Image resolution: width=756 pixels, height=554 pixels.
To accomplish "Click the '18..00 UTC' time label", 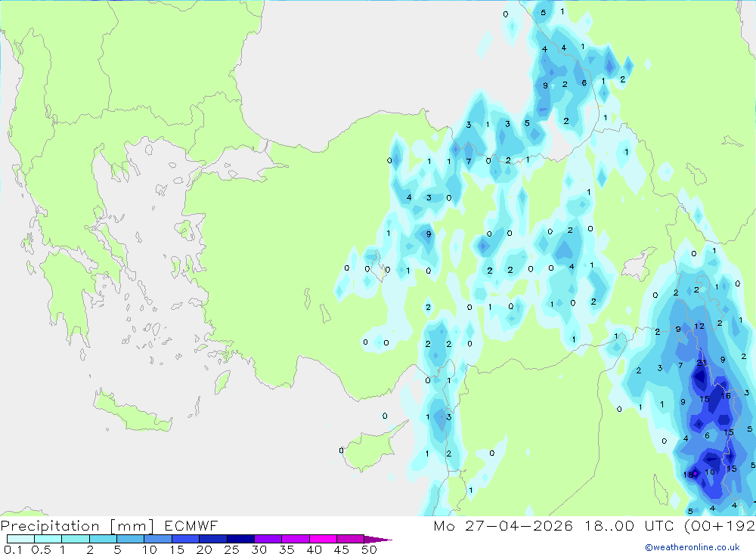I will [629, 526].
